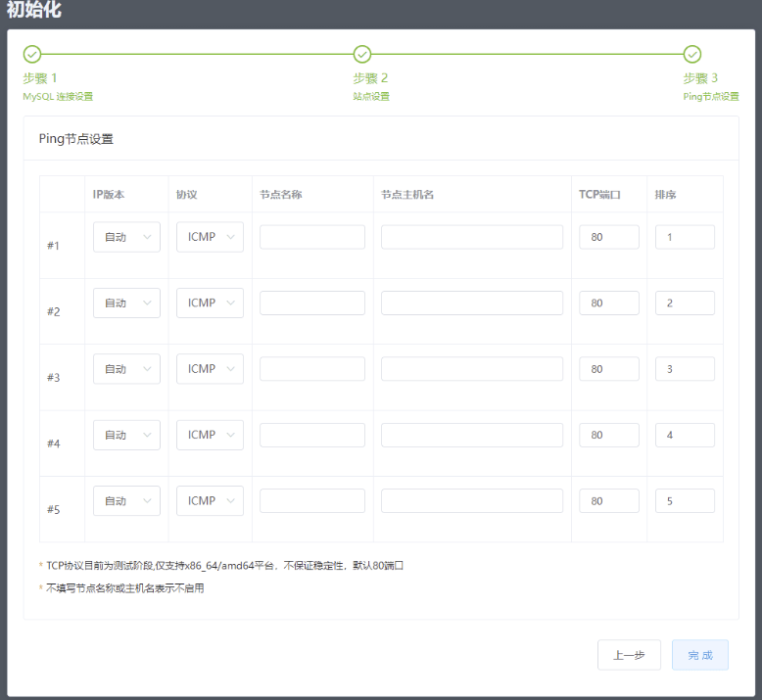This screenshot has width=762, height=700.
Task: Click the 完成 button
Action: pos(699,655)
